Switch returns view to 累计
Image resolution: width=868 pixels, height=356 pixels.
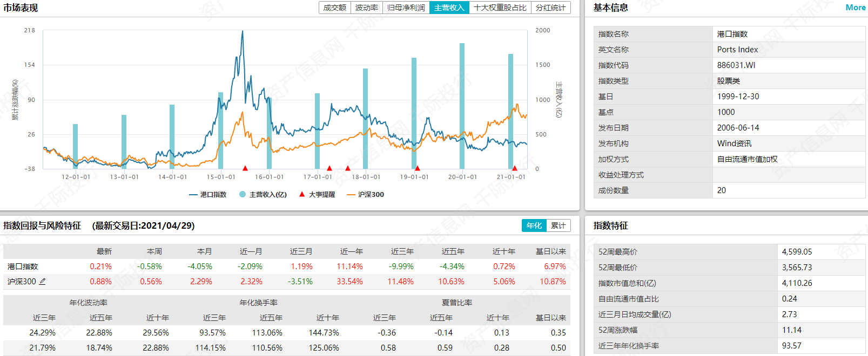click(x=558, y=225)
